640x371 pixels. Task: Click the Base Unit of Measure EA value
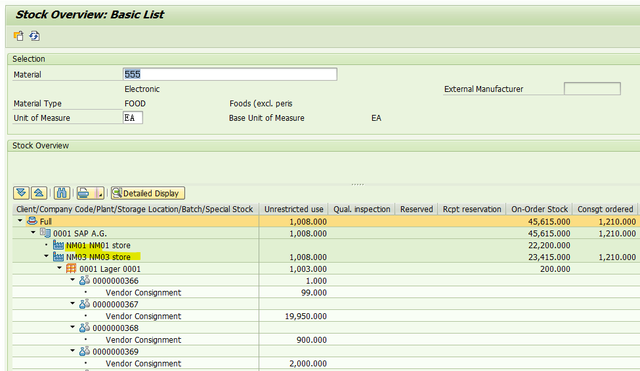[x=376, y=118]
